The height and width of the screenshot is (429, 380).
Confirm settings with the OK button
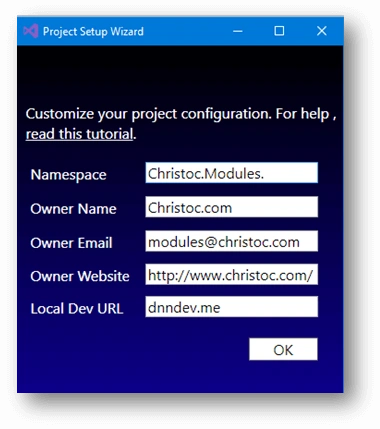(x=283, y=349)
